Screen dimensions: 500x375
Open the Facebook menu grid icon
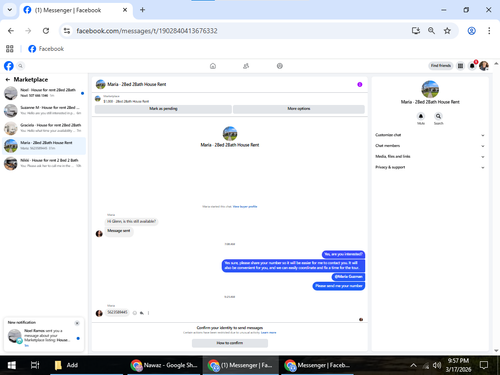[460, 66]
